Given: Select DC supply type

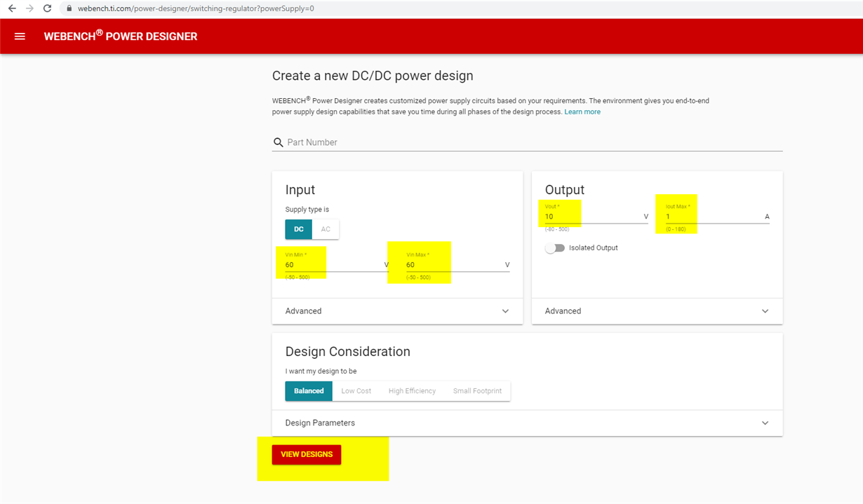Looking at the screenshot, I should coord(299,229).
